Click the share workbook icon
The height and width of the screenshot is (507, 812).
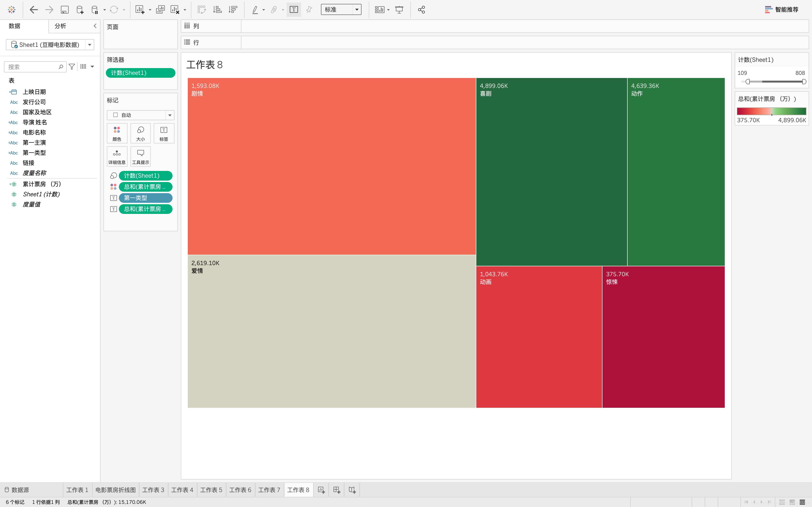[421, 10]
